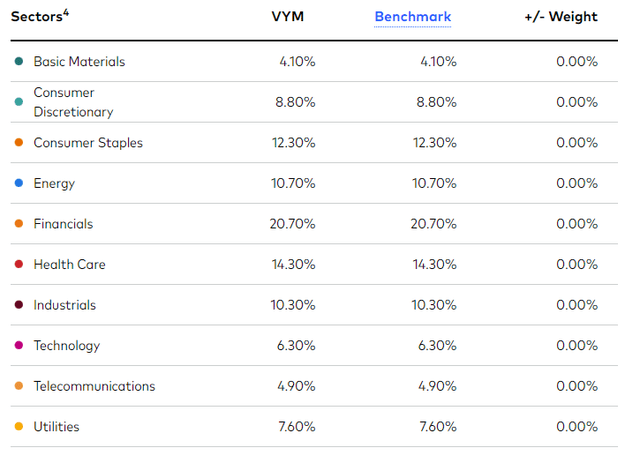
Task: Click the Consumer Staples orange dot
Action: click(x=19, y=142)
